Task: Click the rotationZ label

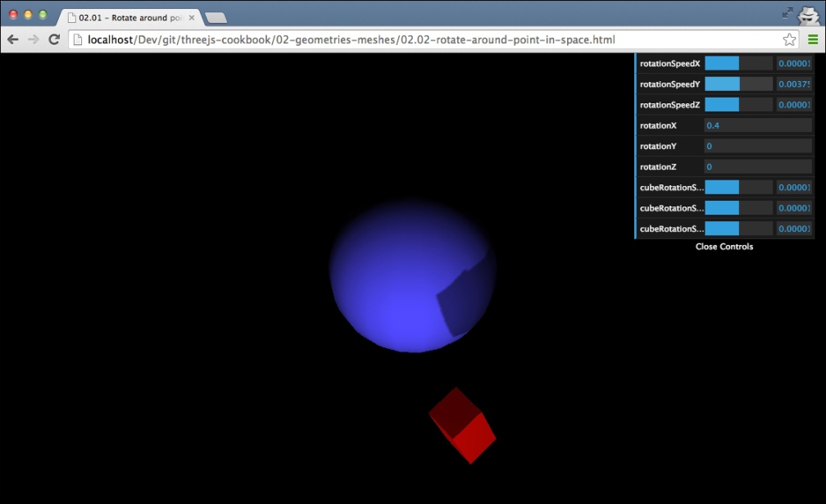Action: 658,166
